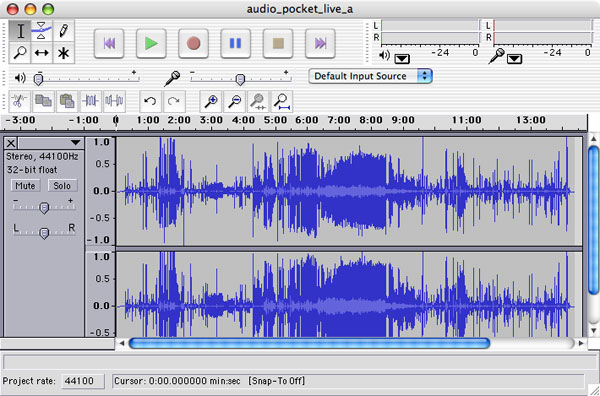Click the horizontal scrollbar right arrow

tap(581, 343)
